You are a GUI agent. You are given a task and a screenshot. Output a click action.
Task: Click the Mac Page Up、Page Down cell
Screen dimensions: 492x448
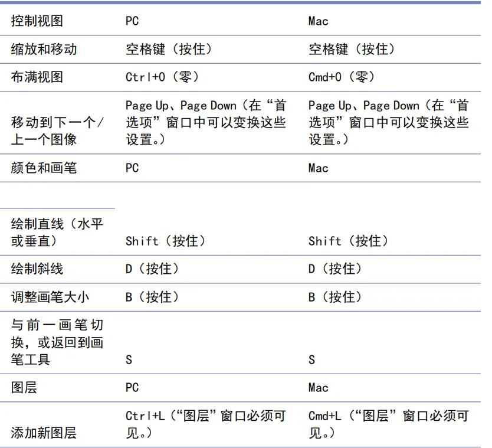click(389, 122)
